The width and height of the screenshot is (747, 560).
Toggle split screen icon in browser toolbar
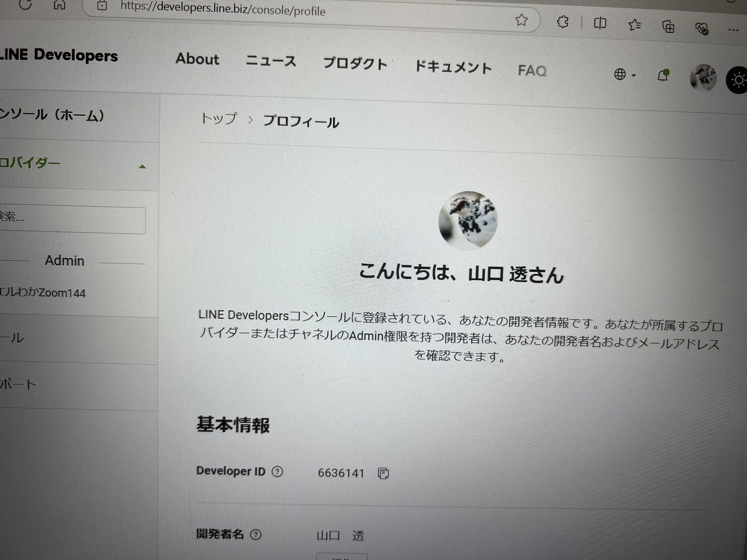tap(600, 23)
